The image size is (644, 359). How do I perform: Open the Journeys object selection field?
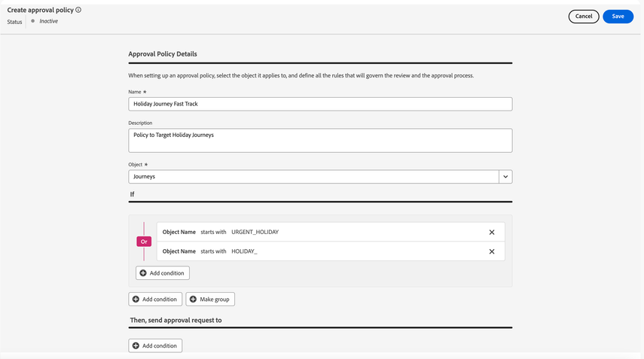click(x=313, y=177)
